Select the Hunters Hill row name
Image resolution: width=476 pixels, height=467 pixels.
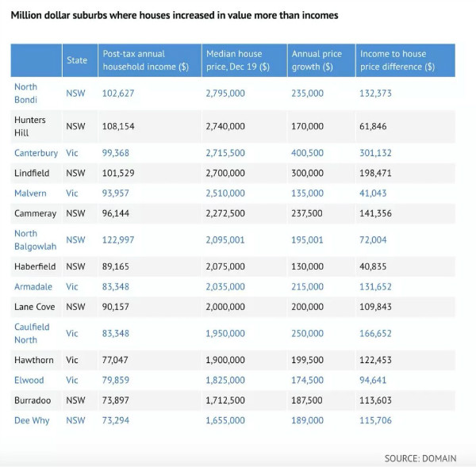pyautogui.click(x=30, y=126)
